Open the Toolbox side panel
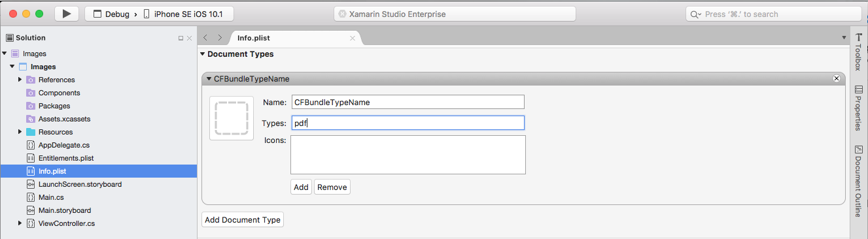 (858, 52)
